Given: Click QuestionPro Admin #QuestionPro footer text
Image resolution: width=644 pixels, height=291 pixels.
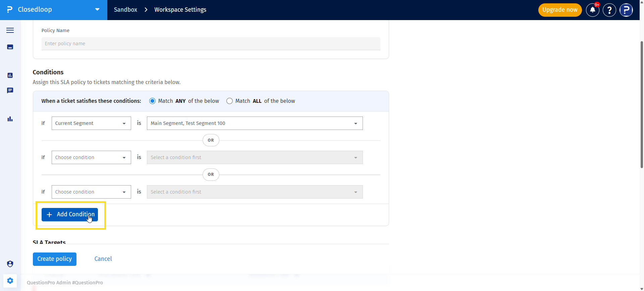Looking at the screenshot, I should [x=65, y=283].
